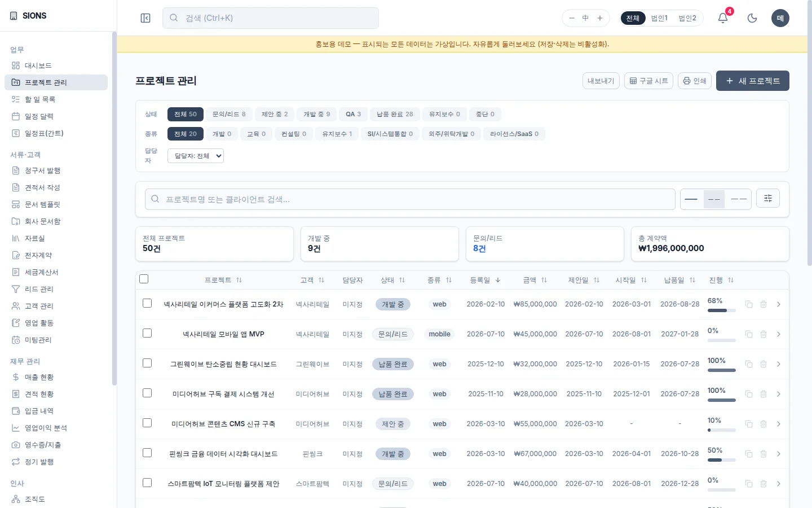Open 일정 달력 in sidebar
Viewport: 812px width, 508px height.
click(x=56, y=116)
